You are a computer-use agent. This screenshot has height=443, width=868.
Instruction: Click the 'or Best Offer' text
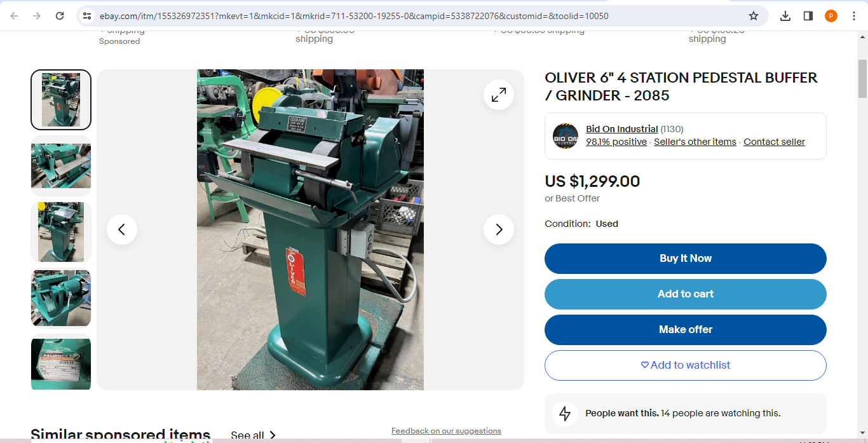point(572,198)
